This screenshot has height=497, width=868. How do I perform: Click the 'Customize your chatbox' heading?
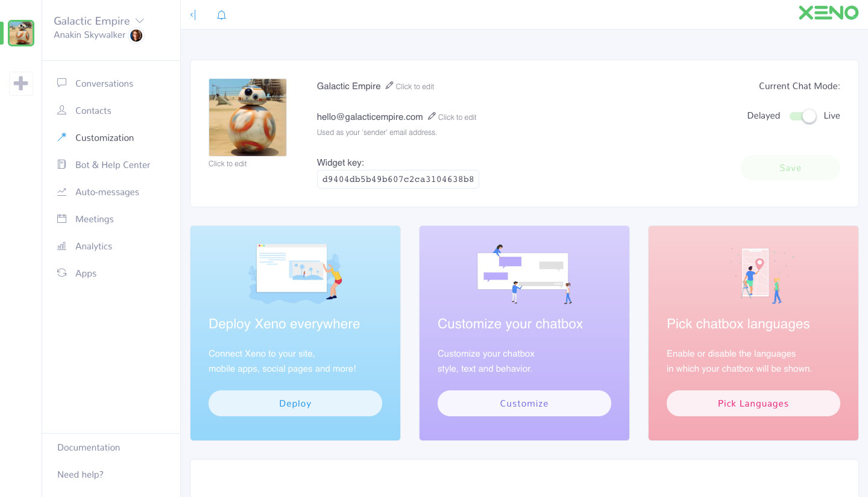[x=510, y=324]
